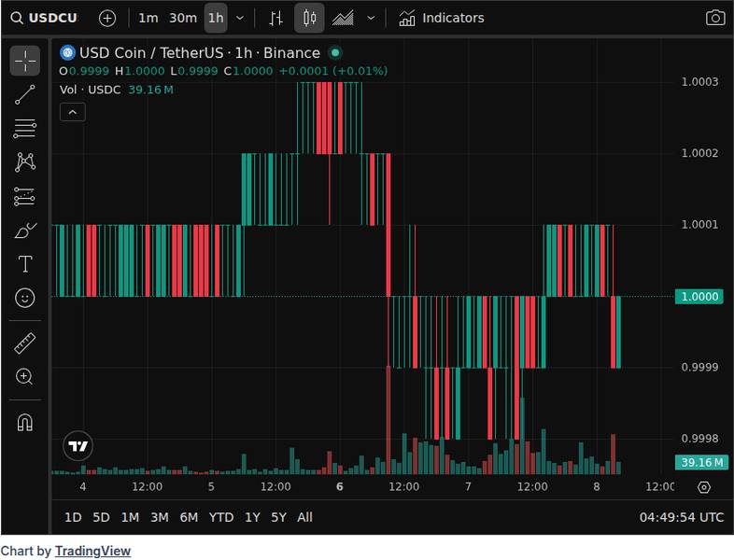
Task: Click the 0.9999 price axis label
Action: coord(699,367)
